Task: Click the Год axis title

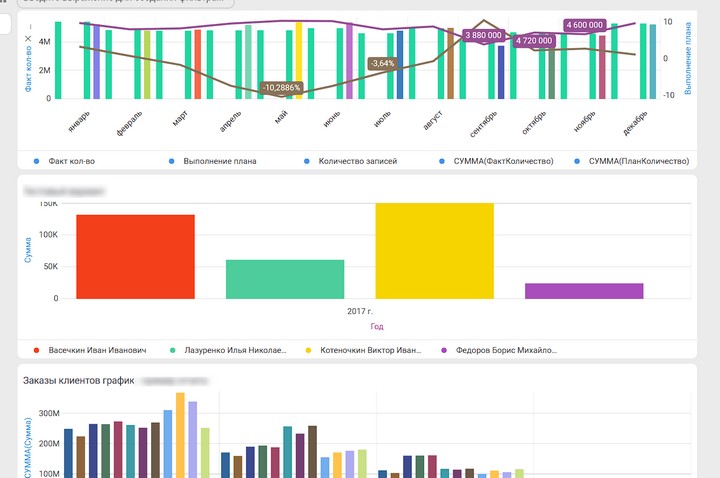Action: click(377, 326)
